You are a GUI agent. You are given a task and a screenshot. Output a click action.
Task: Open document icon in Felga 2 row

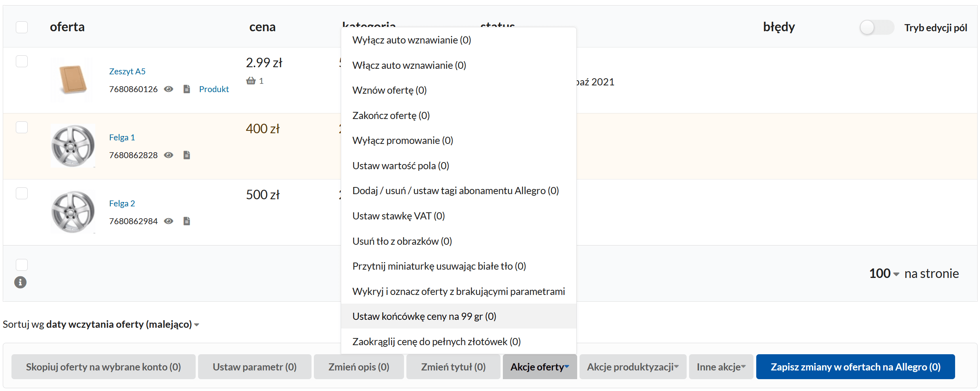pyautogui.click(x=187, y=221)
